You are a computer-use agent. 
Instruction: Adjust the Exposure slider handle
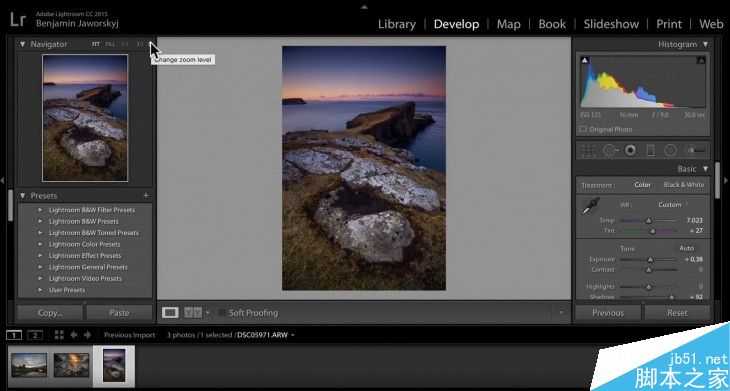coord(650,260)
